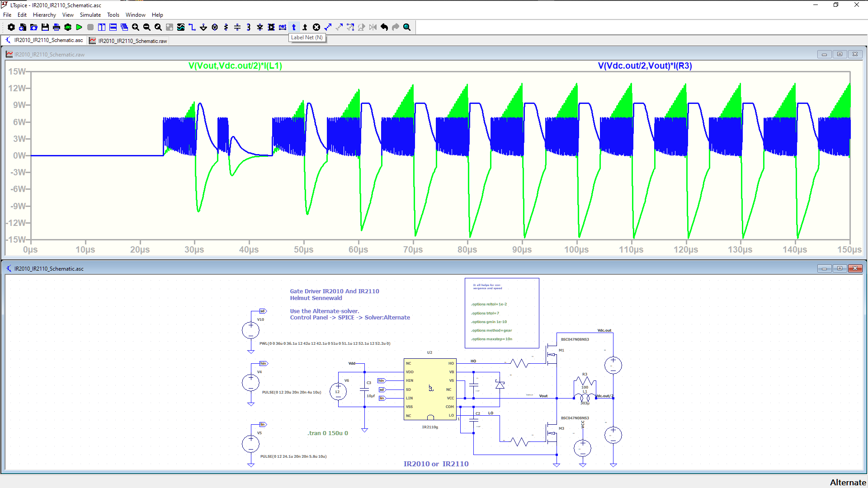Click blue trace label V(Vdc.out/2,Vout)*I(R3)
Viewport: 868px width, 488px height.
(645, 66)
